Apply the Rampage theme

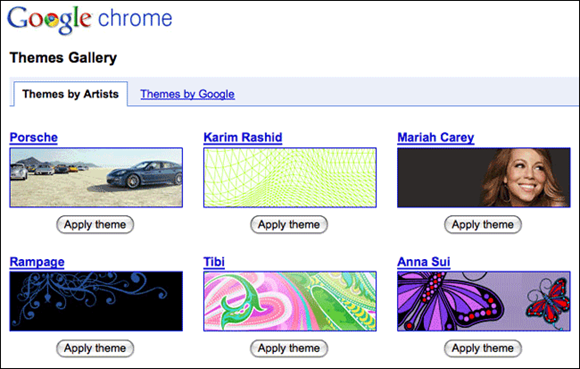[95, 348]
